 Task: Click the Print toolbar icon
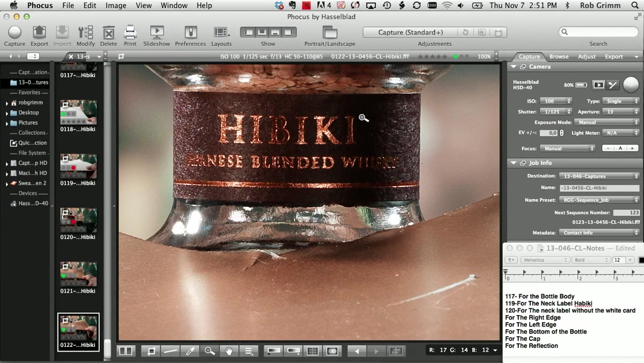130,32
